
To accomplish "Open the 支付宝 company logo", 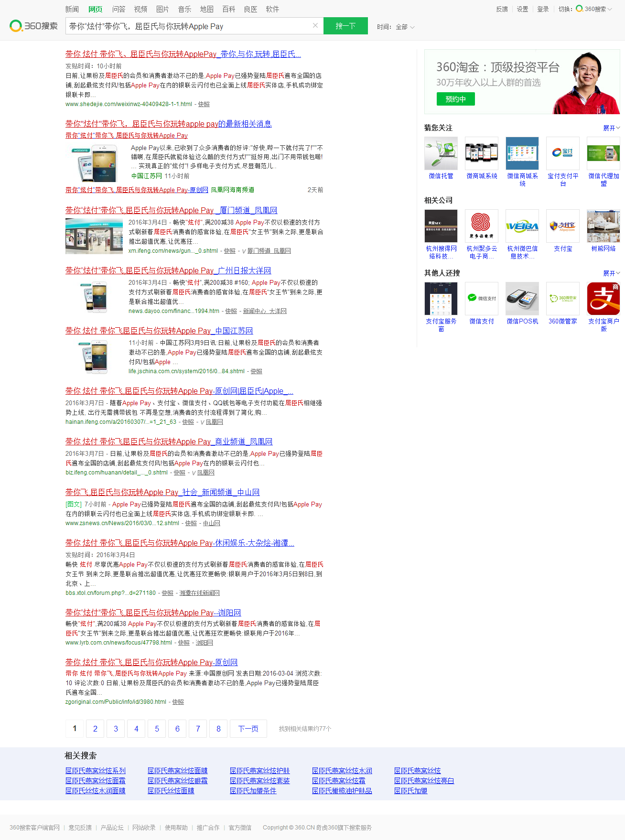I will (x=563, y=226).
